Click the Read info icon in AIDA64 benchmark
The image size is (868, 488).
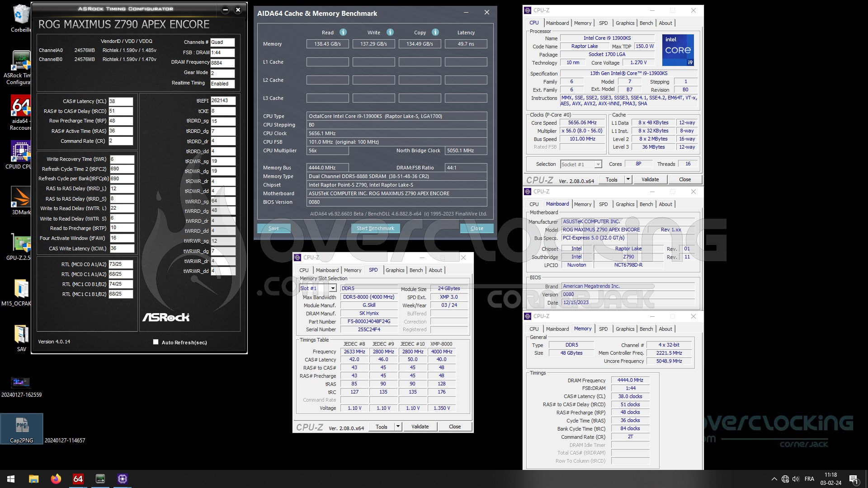342,32
